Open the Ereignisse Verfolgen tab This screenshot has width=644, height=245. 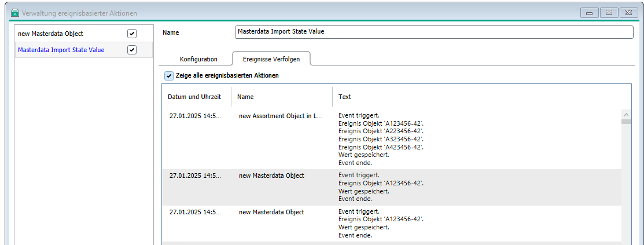271,59
